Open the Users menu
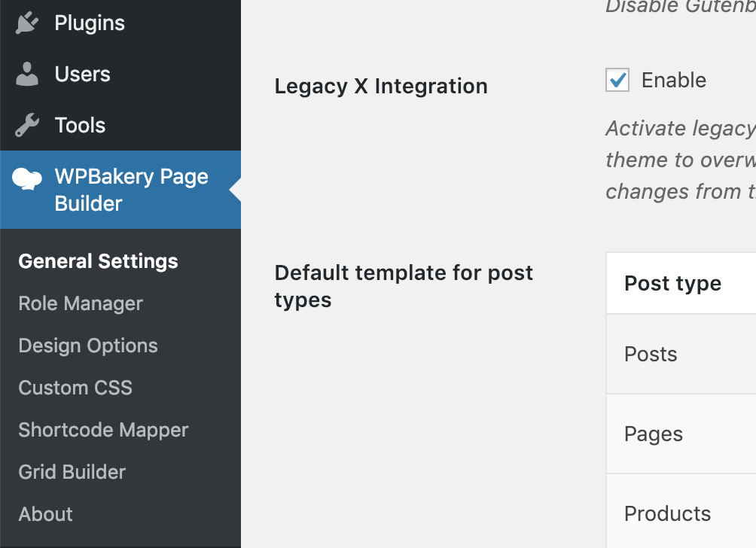The height and width of the screenshot is (548, 756). tap(120, 75)
